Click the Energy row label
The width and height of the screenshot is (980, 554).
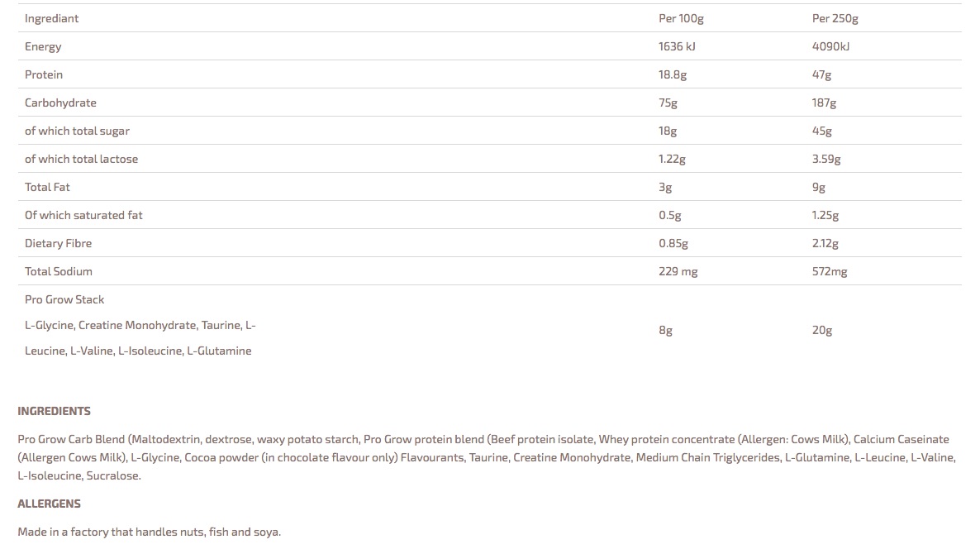coord(43,46)
